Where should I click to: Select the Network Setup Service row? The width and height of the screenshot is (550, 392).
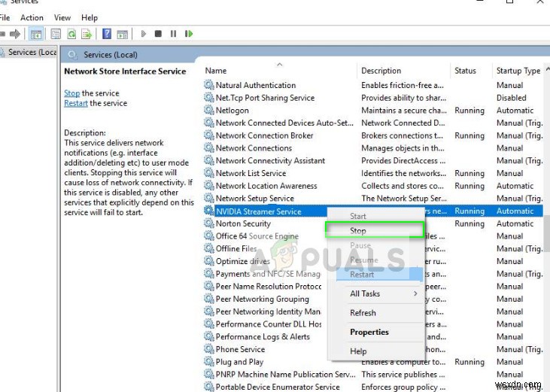tap(373, 198)
